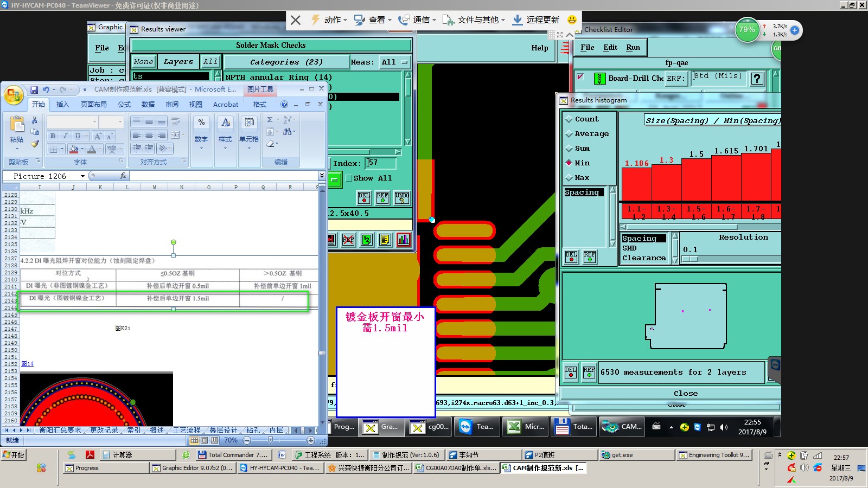This screenshot has width=868, height=488.
Task: Click REF icon beside the measurements count
Action: click(x=589, y=372)
